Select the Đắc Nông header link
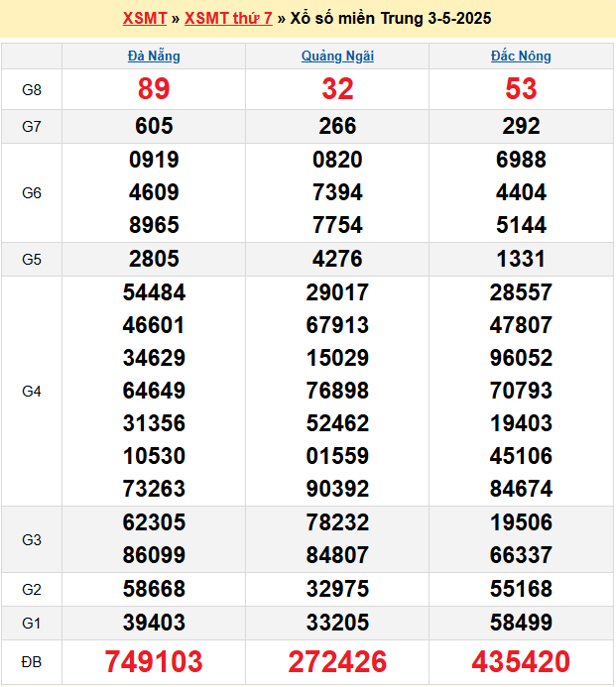The height and width of the screenshot is (687, 616). [x=521, y=57]
